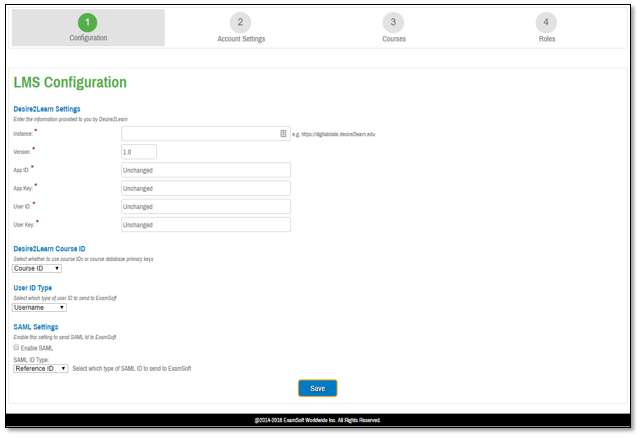The width and height of the screenshot is (640, 438).
Task: Click the User Key input field
Action: coord(206,225)
